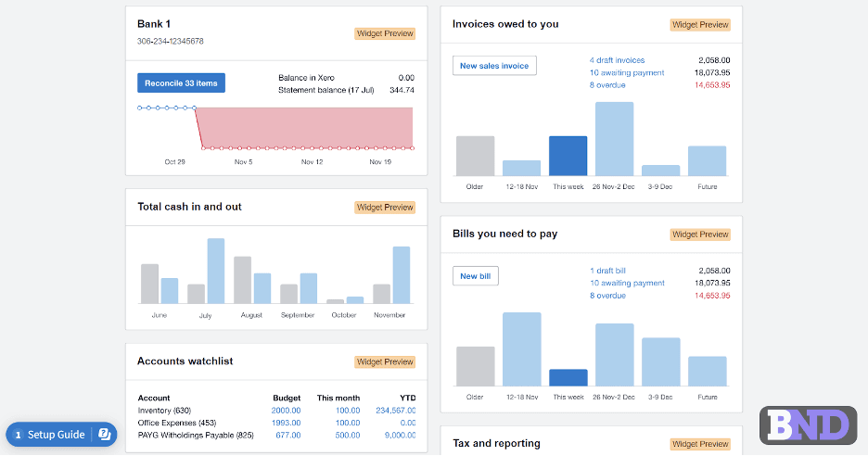Select the Older bar in Invoices chart
Viewport: 868px width, 456px height.
click(475, 156)
